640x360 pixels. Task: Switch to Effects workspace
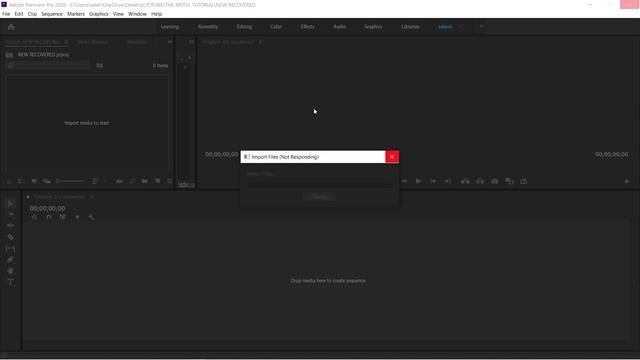pyautogui.click(x=307, y=27)
